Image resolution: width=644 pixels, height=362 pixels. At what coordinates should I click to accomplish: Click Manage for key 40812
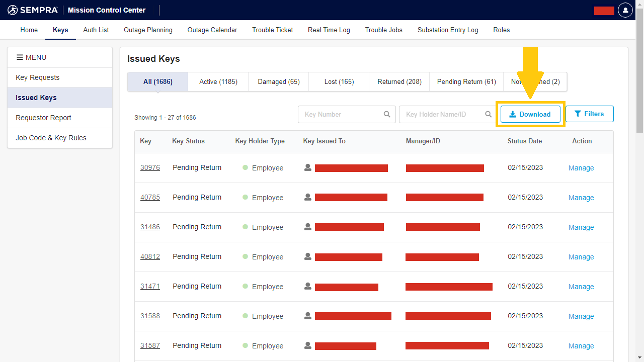click(581, 257)
